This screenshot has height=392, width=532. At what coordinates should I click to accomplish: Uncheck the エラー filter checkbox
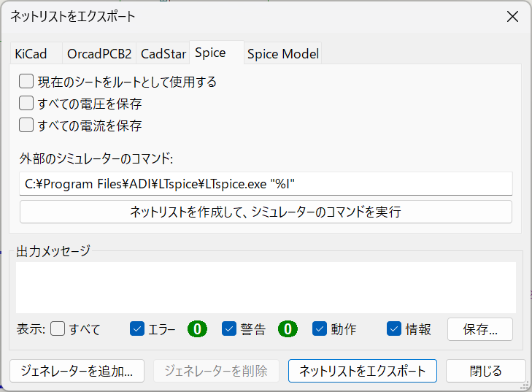pos(137,328)
